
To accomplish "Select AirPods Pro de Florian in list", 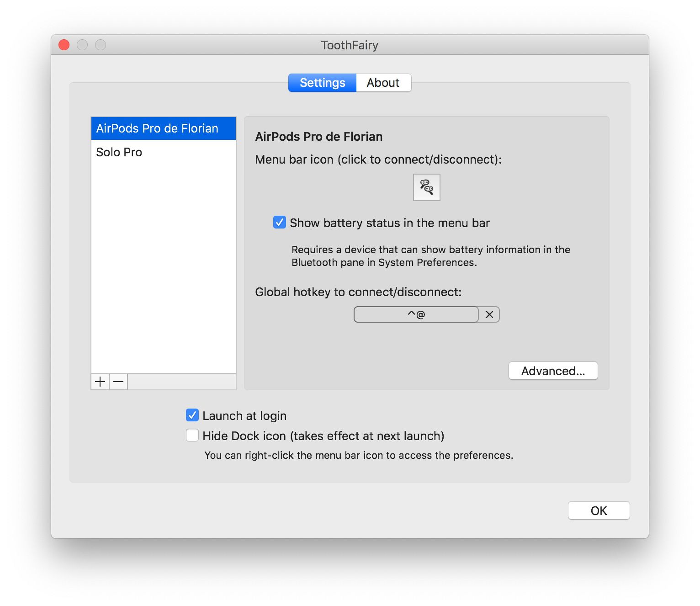I will click(x=164, y=128).
